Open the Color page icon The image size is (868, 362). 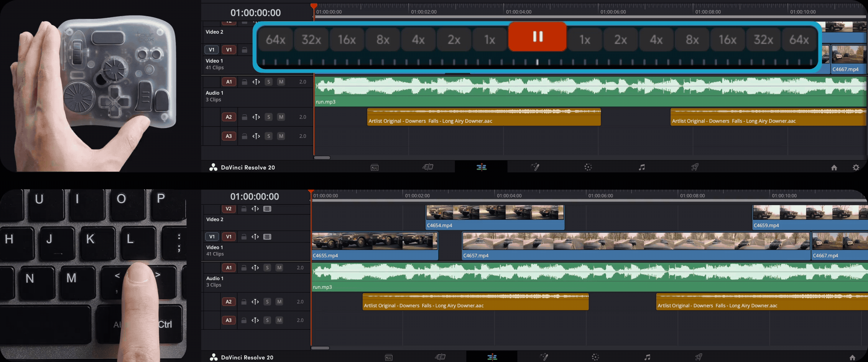(588, 167)
